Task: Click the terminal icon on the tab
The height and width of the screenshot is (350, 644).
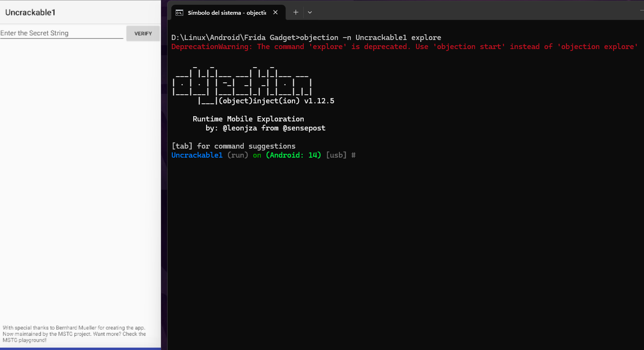Action: tap(179, 13)
